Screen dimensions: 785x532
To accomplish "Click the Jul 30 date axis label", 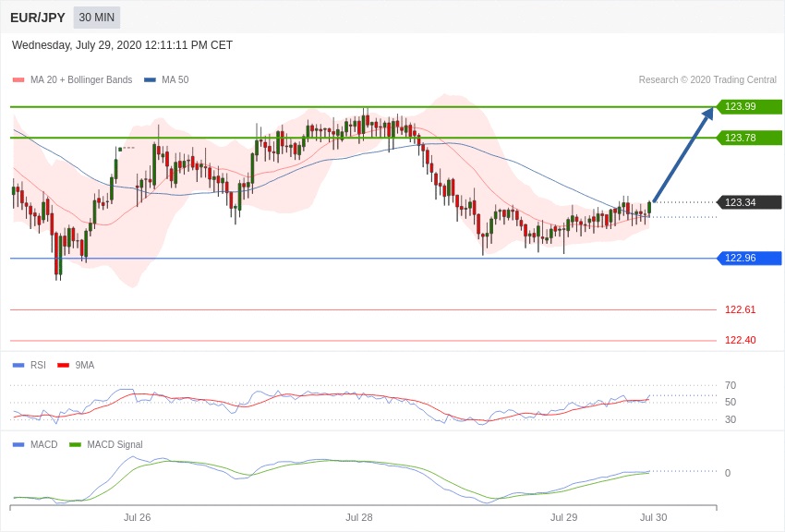I will point(653,517).
